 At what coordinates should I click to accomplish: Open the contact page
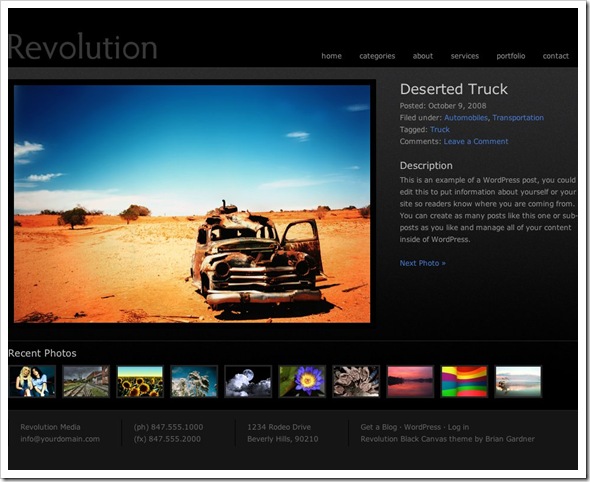click(555, 56)
